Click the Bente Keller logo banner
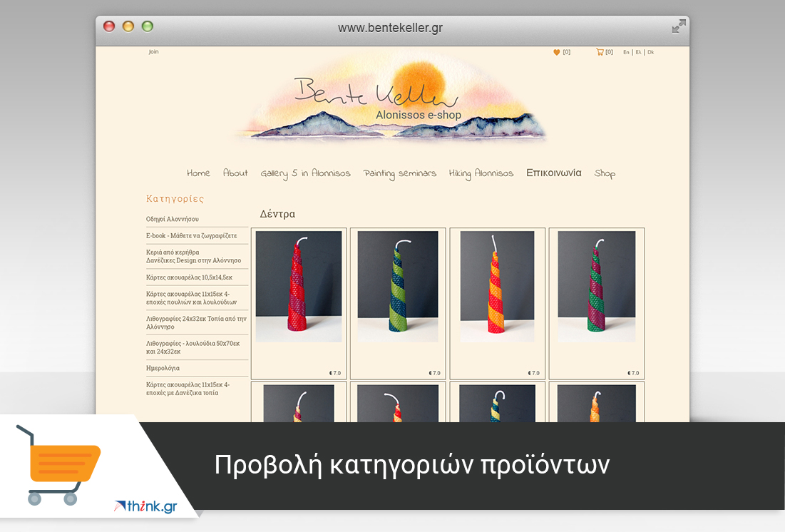Image resolution: width=785 pixels, height=532 pixels. (x=389, y=100)
